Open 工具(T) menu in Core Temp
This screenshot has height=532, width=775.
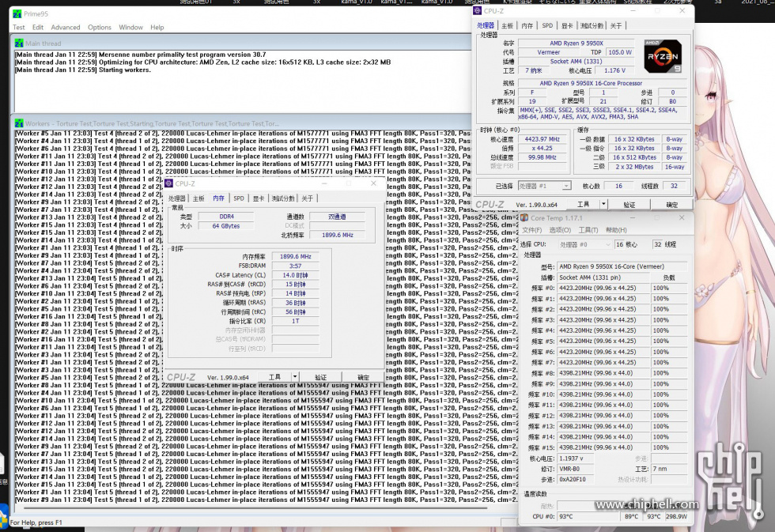588,230
